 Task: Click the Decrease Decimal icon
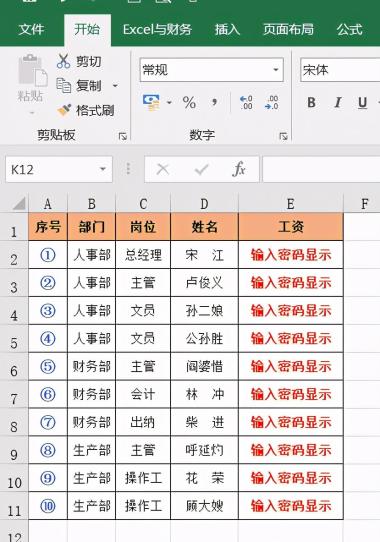point(271,102)
